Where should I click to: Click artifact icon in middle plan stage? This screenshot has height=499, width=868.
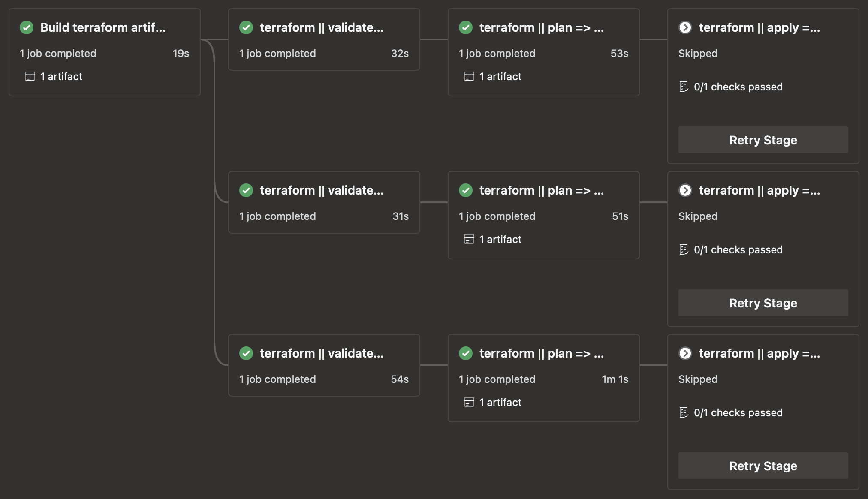pos(469,240)
